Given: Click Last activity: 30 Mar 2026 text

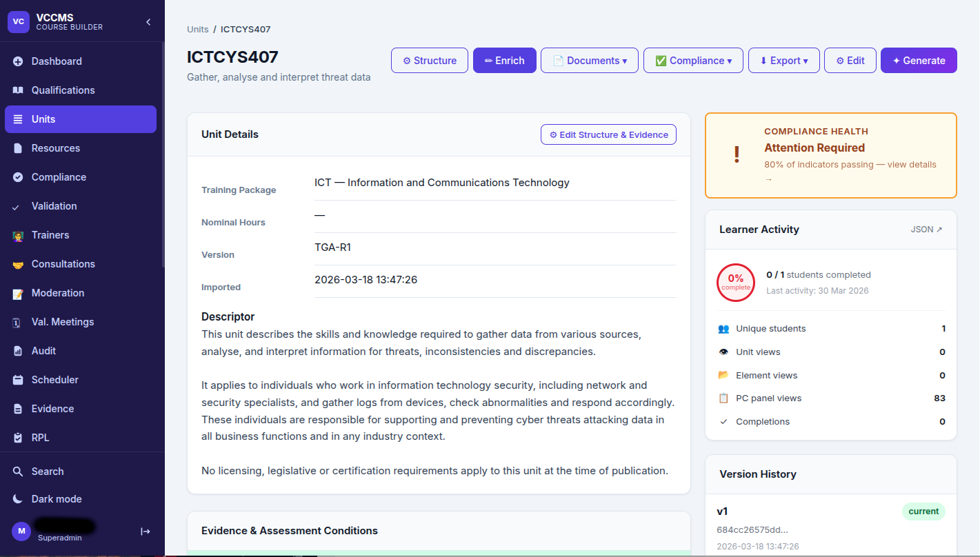Looking at the screenshot, I should (x=817, y=291).
